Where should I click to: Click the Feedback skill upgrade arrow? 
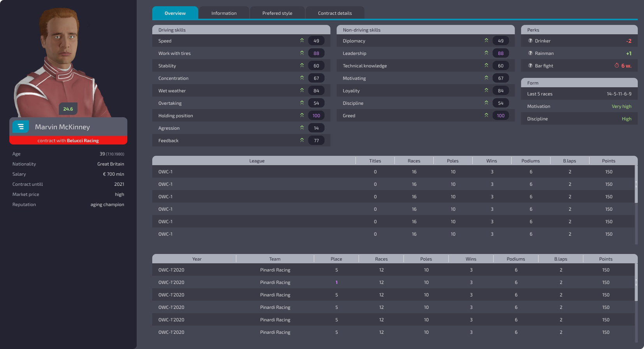pos(302,140)
